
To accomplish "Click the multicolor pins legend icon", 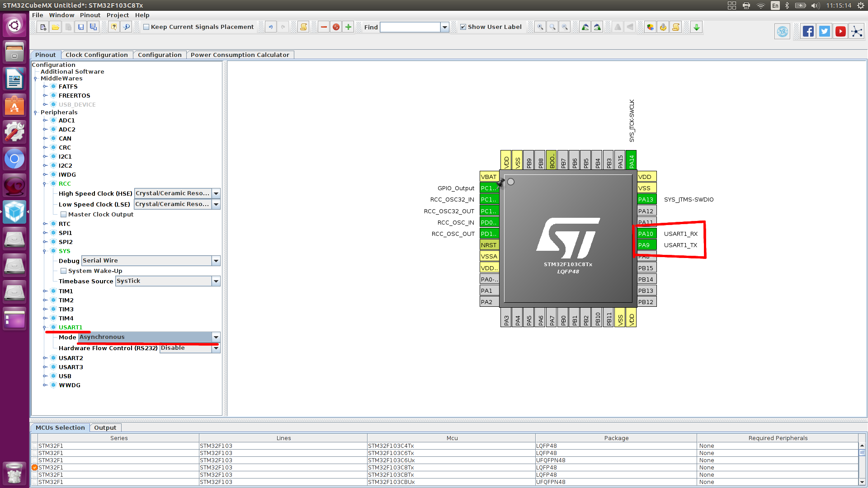I will point(651,27).
